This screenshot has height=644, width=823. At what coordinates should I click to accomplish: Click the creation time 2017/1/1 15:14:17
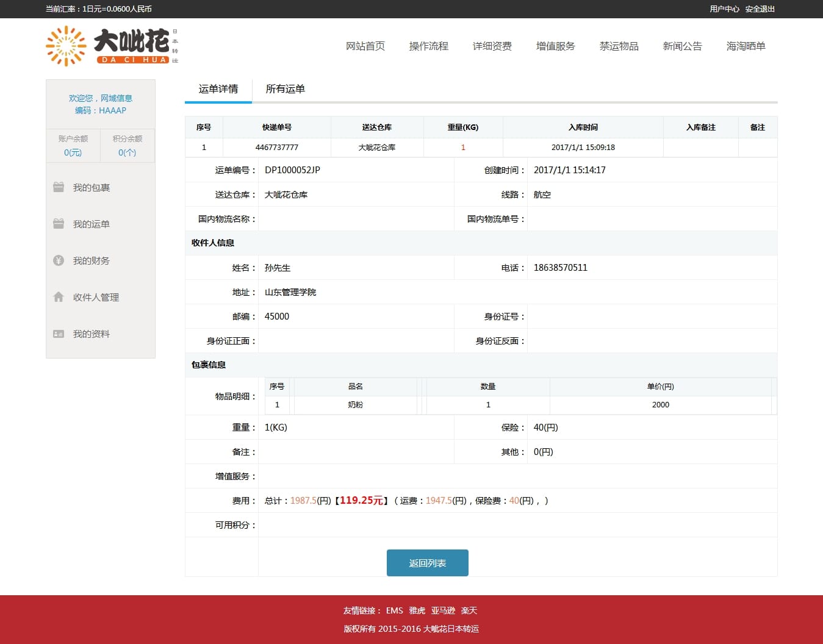point(570,170)
